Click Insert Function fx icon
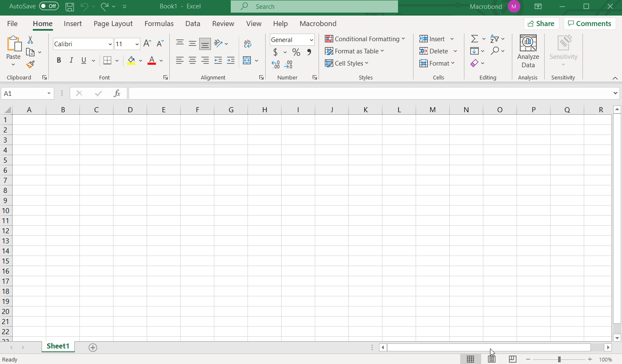622x364 pixels. tap(117, 93)
